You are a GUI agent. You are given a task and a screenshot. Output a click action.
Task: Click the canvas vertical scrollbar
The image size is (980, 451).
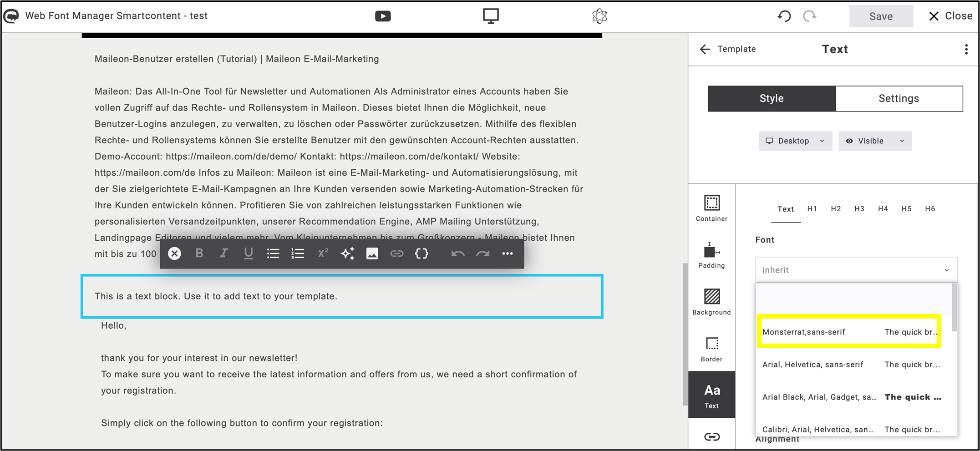point(685,334)
